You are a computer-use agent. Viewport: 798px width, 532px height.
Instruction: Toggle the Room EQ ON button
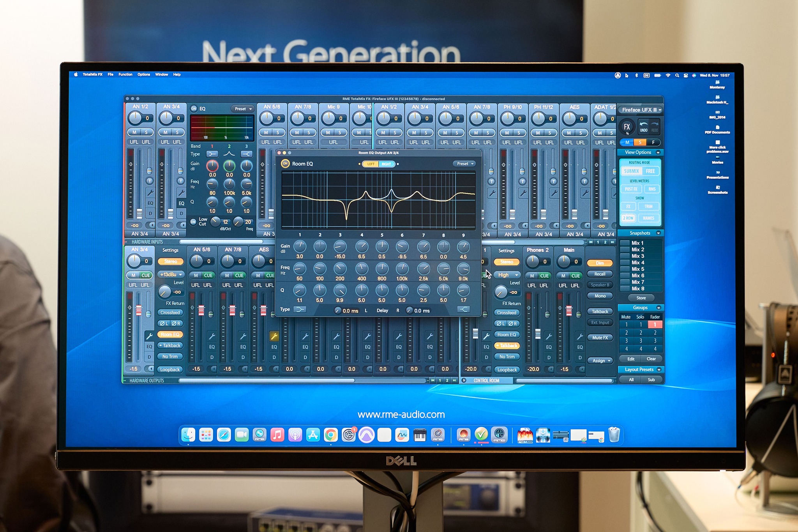[285, 164]
